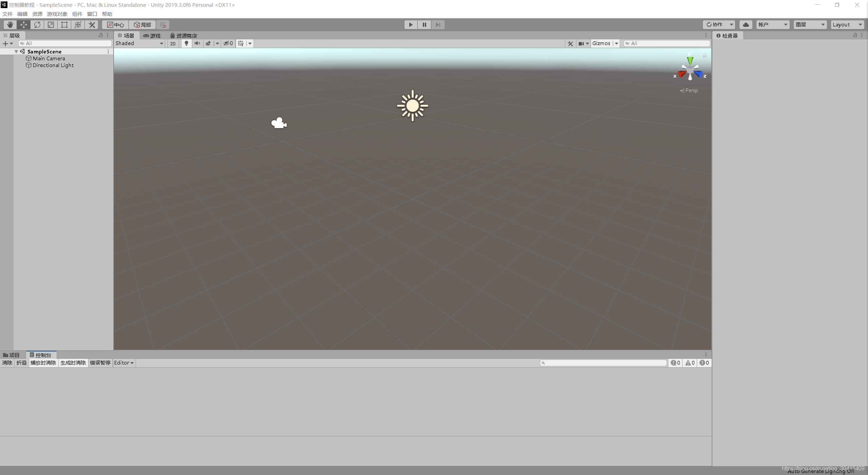Image resolution: width=868 pixels, height=475 pixels.
Task: Click the 协作 button in top right
Action: point(718,25)
